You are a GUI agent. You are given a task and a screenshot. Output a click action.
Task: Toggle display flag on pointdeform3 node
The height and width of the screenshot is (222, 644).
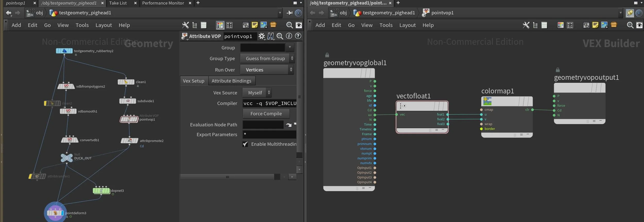[x=62, y=213]
